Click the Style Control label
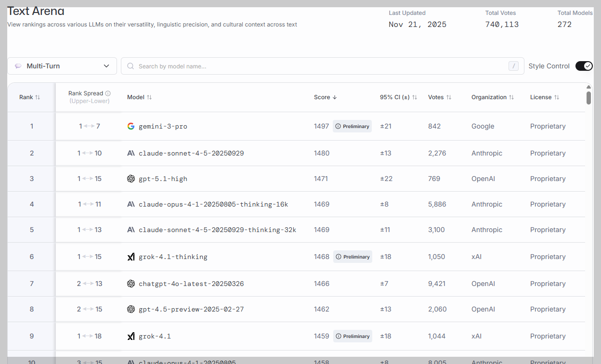The image size is (601, 364). click(x=549, y=66)
